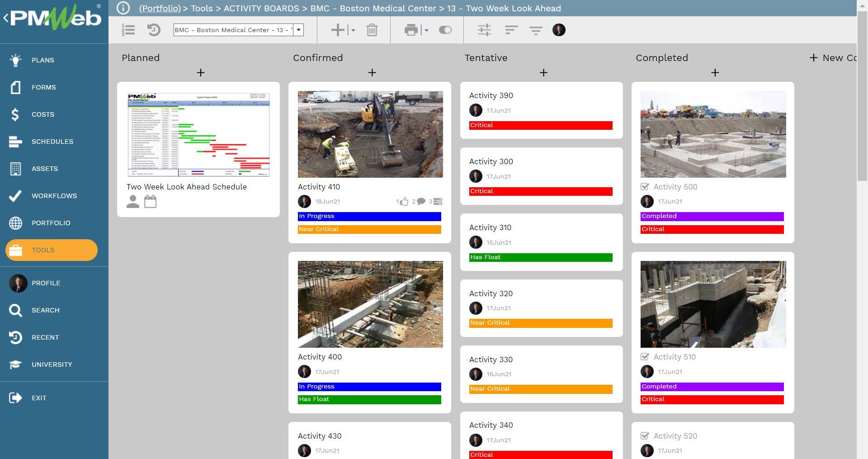
Task: Open the settings sliders icon
Action: [484, 30]
